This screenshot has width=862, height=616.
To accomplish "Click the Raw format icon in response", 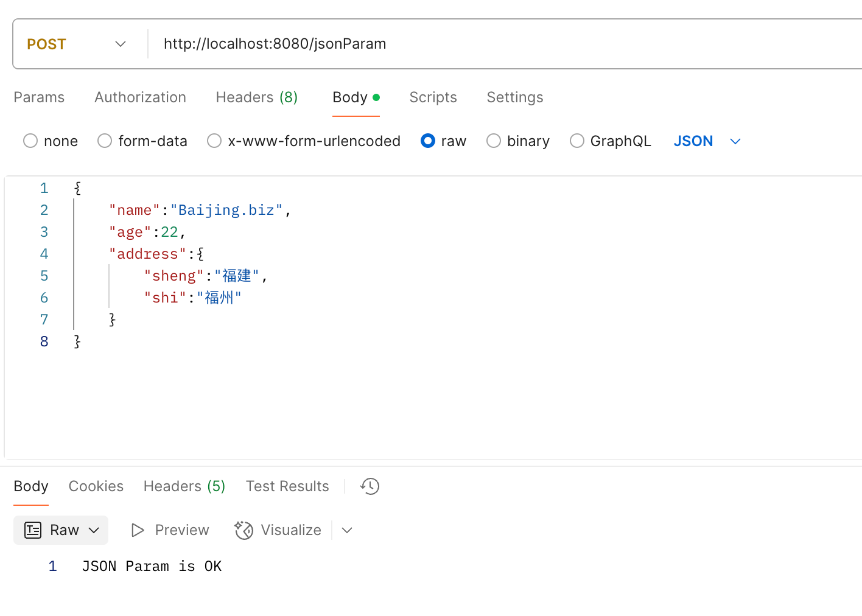I will (33, 530).
